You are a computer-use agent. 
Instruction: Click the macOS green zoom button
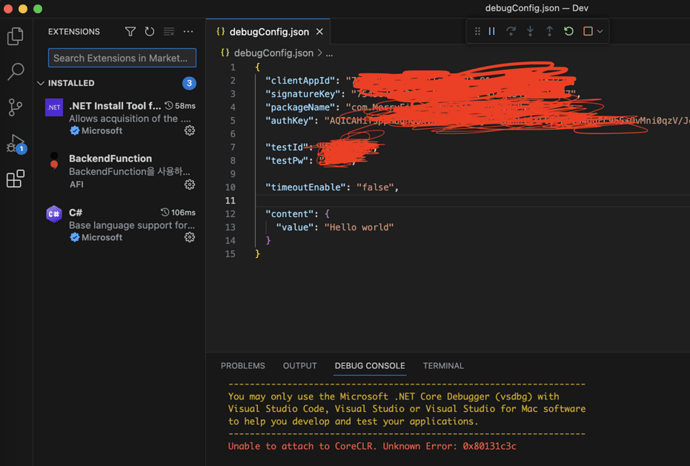[x=38, y=9]
